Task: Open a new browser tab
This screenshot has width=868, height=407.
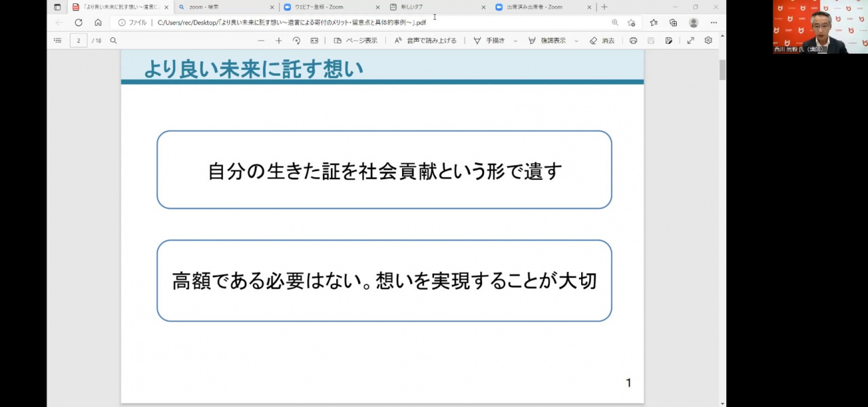Action: click(x=604, y=7)
